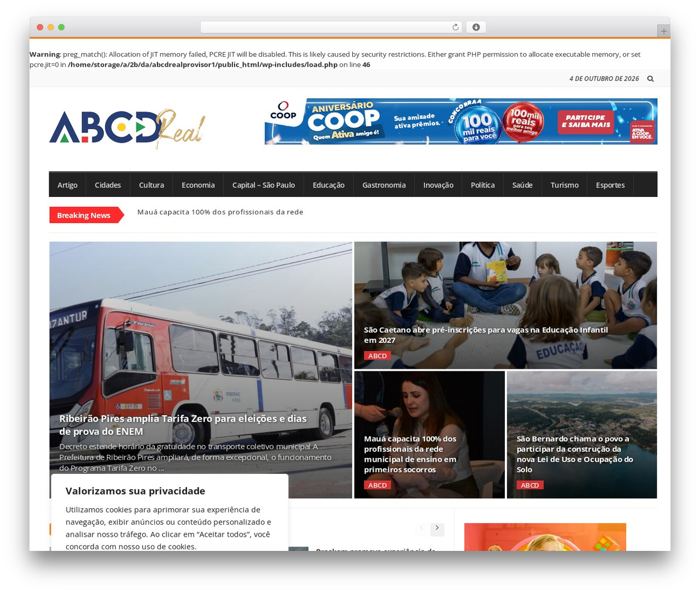Open the Política menu item
The image size is (700, 593).
click(x=483, y=185)
